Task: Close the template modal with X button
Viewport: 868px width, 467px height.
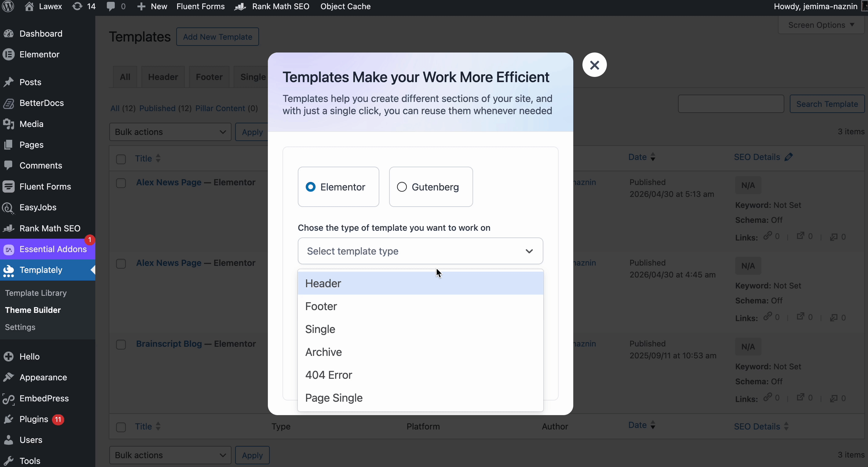Action: [594, 65]
